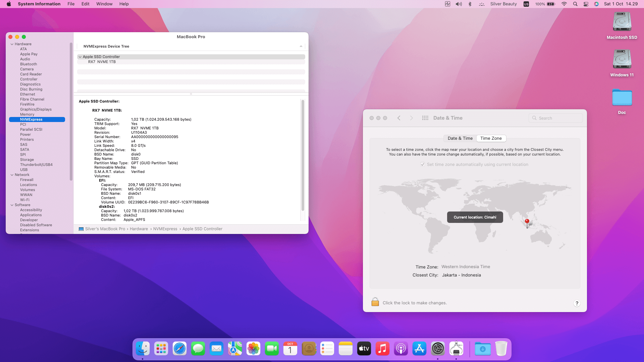Open System Preferences from the Dock
This screenshot has width=644, height=362.
click(438, 349)
